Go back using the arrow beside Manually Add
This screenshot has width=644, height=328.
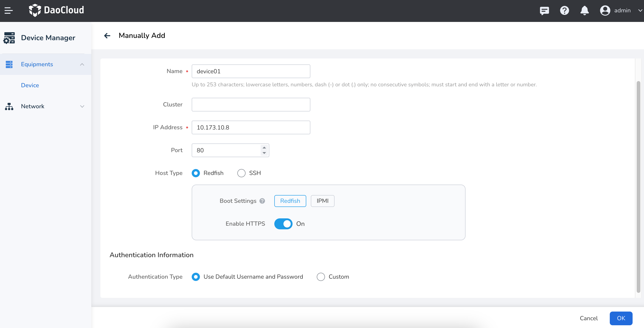107,36
